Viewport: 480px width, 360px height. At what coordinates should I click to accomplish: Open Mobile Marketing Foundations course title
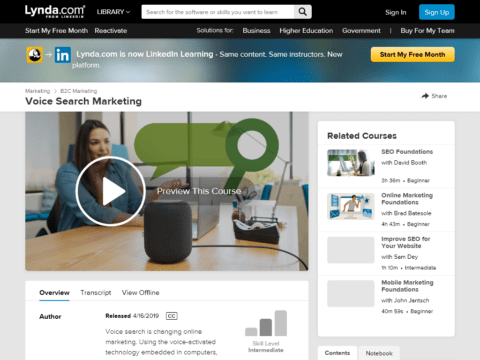click(x=407, y=286)
